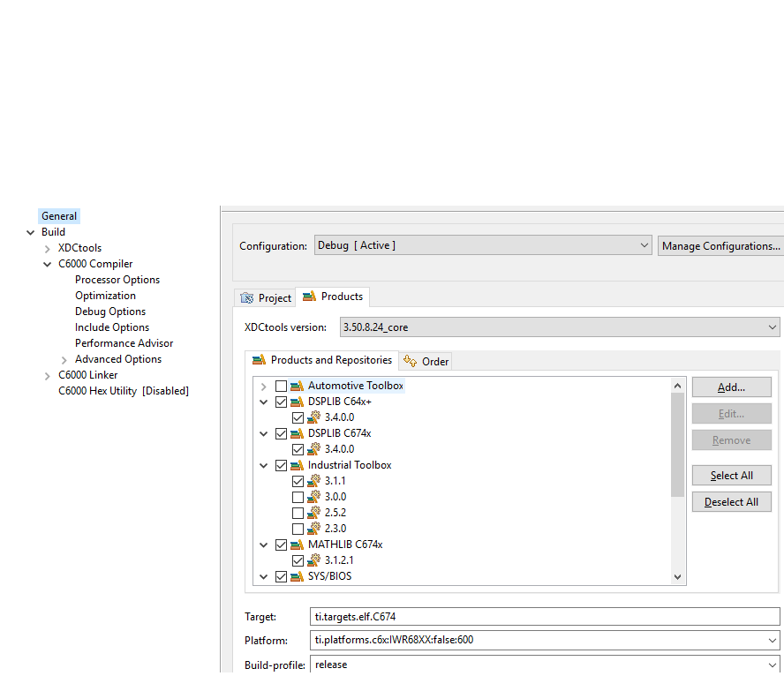Click the Project tab icon
Viewport: 784px width, 676px height.
(247, 298)
